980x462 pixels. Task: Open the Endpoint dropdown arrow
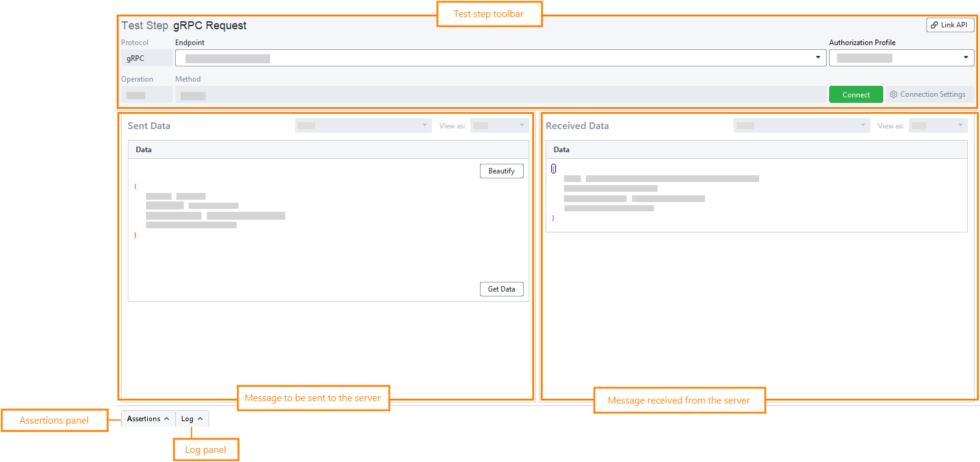click(818, 58)
